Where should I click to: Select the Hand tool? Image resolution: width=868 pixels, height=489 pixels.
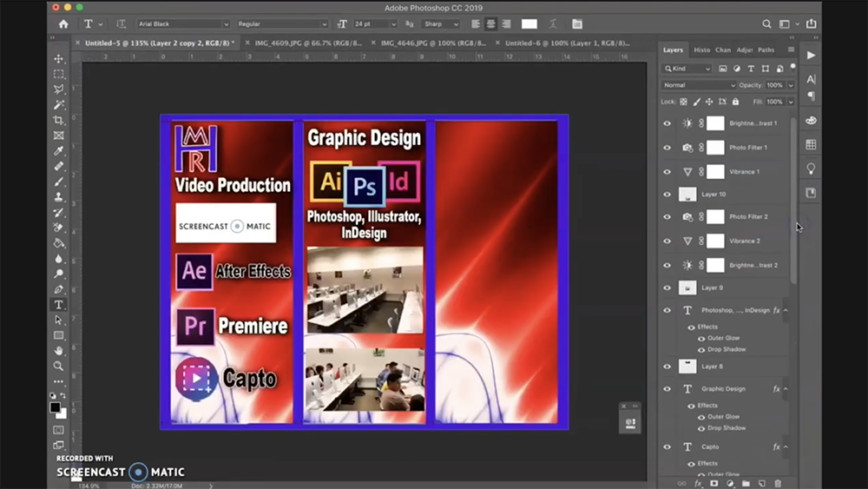click(59, 351)
